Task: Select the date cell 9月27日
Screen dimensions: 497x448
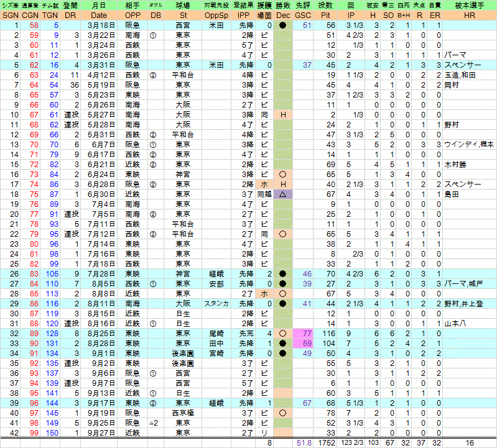Action: 101,433
